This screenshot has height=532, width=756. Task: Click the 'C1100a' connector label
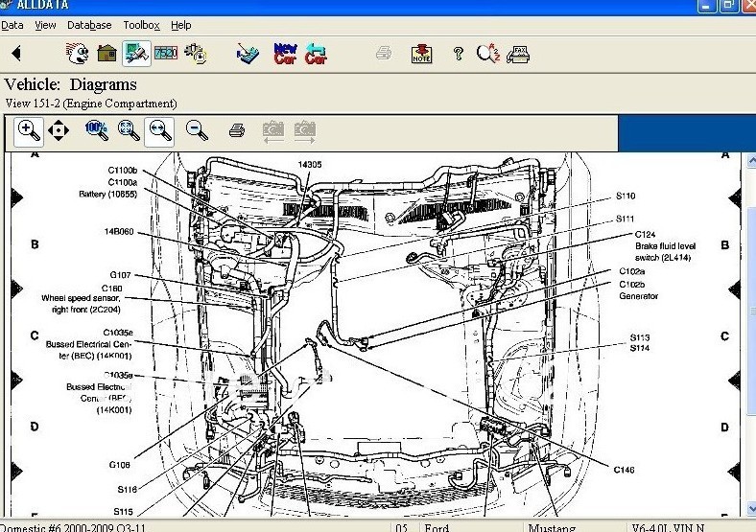(x=123, y=182)
